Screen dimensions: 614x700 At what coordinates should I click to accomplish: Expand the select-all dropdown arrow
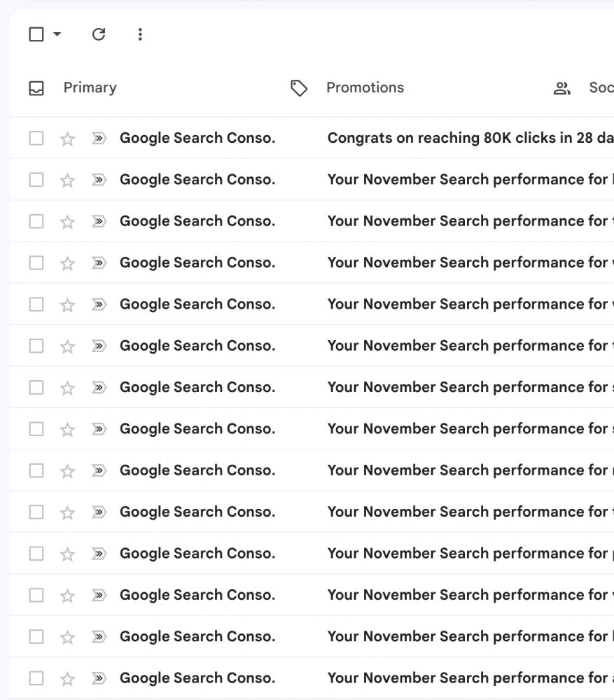click(57, 34)
